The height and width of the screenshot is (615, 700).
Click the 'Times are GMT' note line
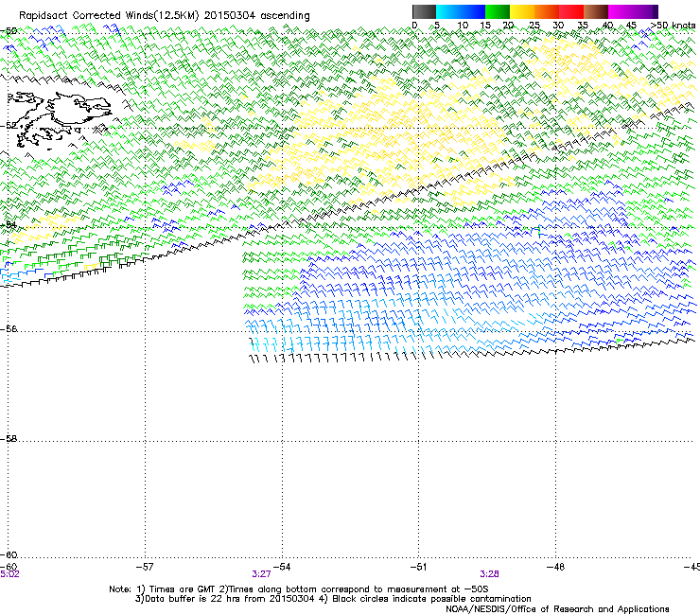click(299, 589)
